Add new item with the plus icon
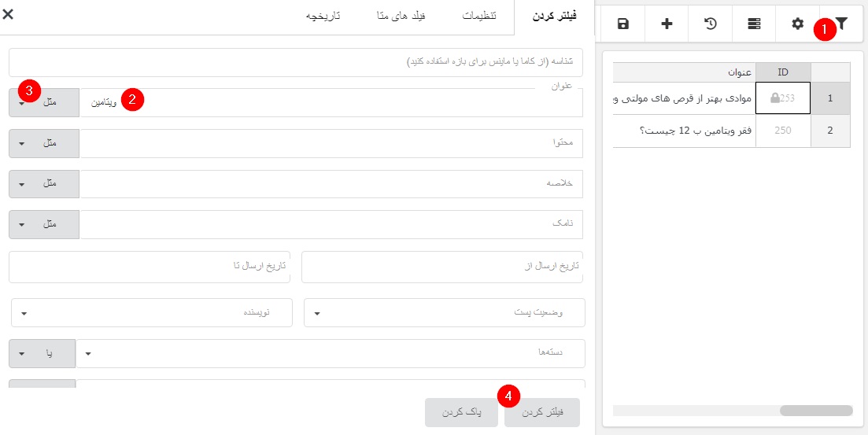The width and height of the screenshot is (868, 435). point(667,24)
